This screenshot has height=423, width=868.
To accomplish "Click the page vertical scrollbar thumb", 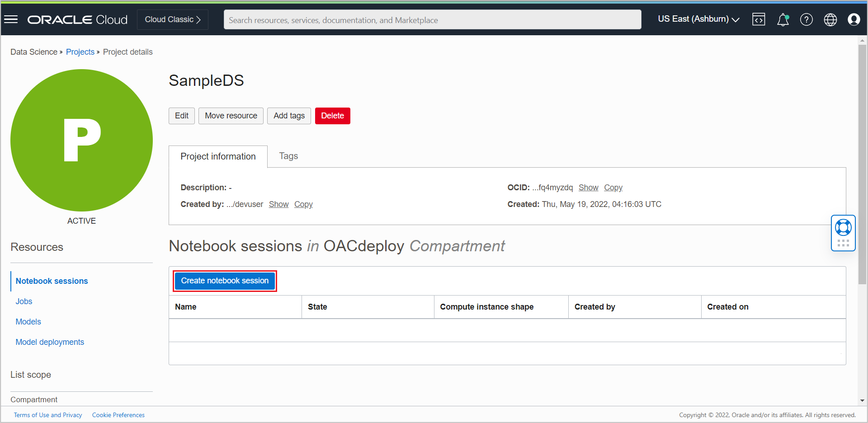I will [x=863, y=164].
